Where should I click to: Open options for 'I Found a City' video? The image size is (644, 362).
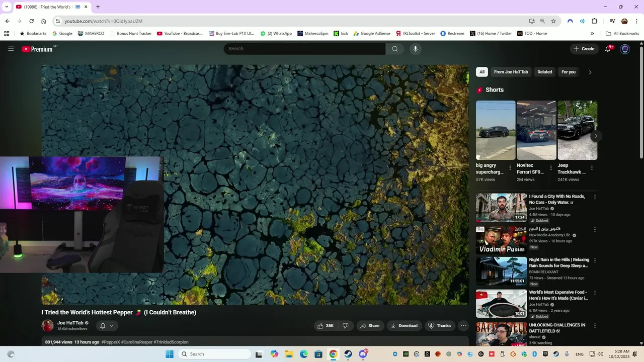[595, 197]
